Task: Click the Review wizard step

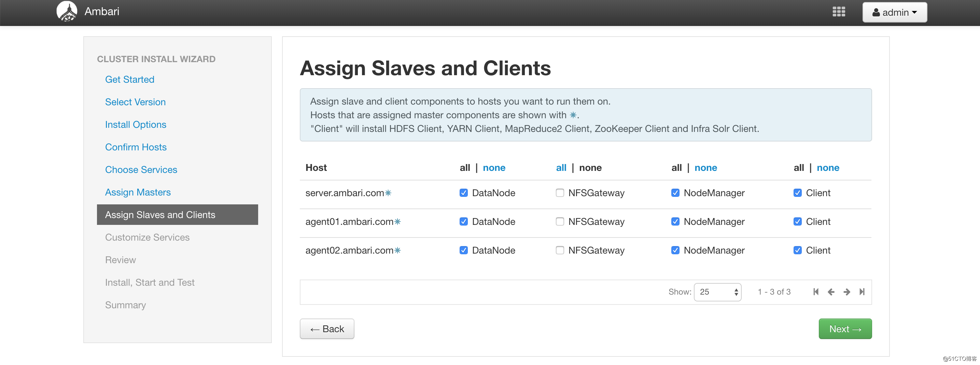Action: click(x=120, y=260)
